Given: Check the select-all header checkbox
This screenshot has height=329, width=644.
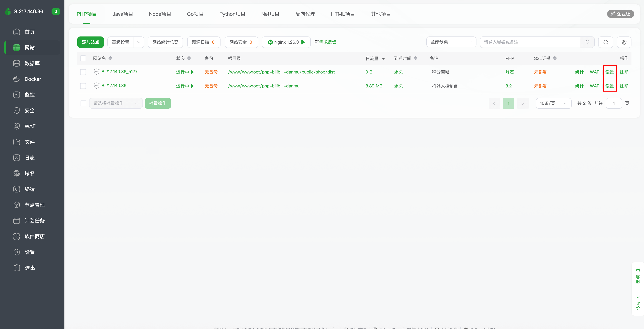Looking at the screenshot, I should [83, 58].
